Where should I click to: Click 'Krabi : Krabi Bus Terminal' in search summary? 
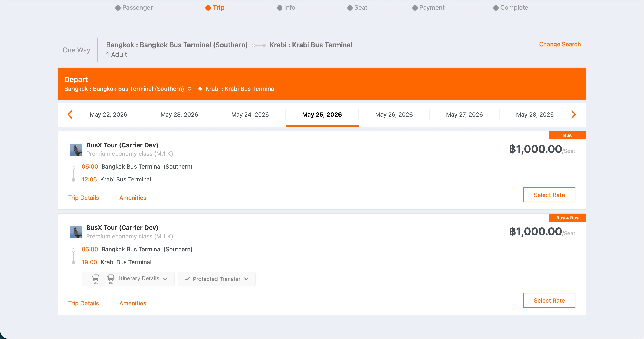pos(311,45)
